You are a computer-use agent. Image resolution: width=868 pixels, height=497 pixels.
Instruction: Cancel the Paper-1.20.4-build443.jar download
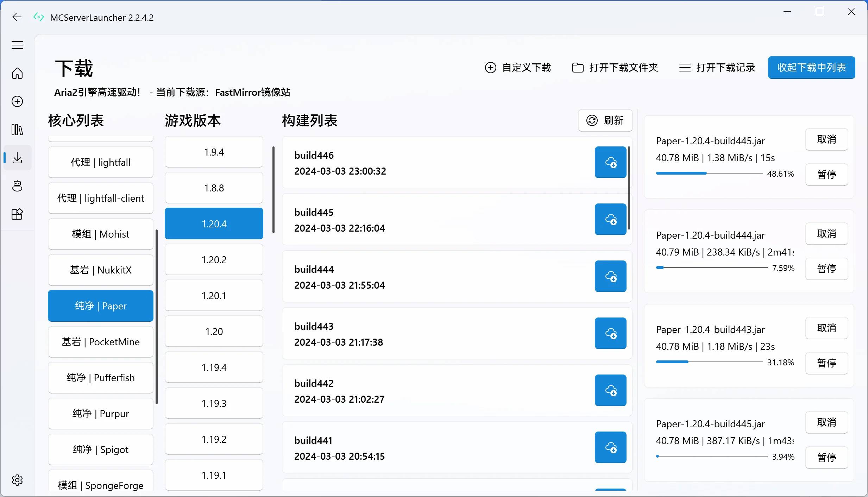(826, 328)
